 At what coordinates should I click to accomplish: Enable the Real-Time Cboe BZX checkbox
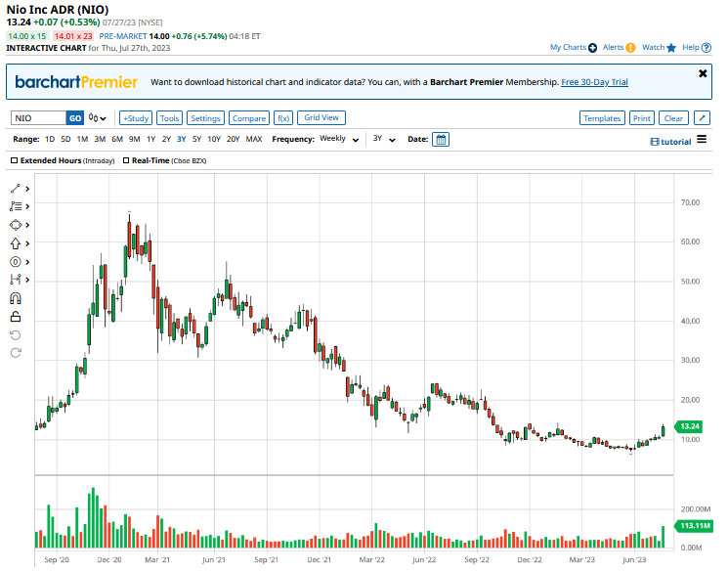(x=126, y=160)
